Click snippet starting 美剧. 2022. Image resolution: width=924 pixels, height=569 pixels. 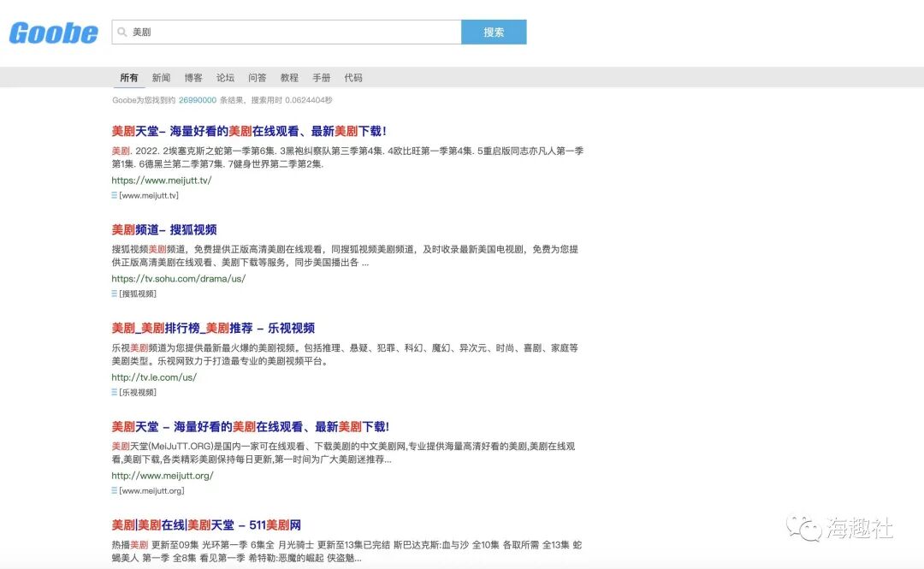(x=347, y=157)
